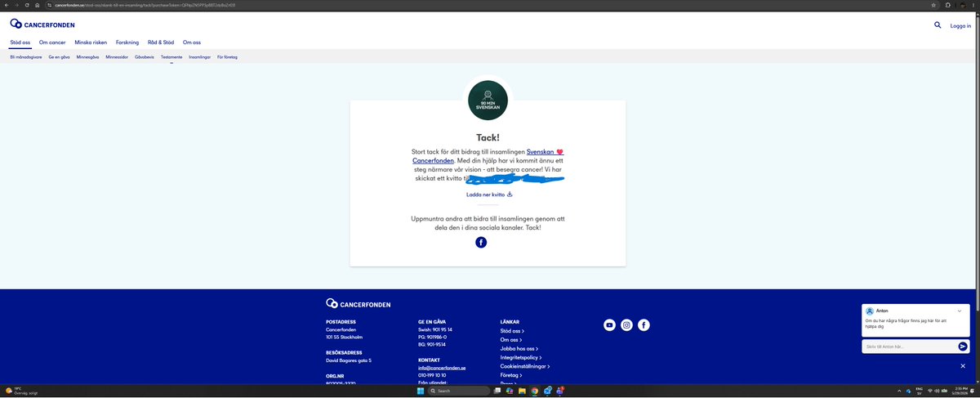Share the fundraiser via Facebook icon on the card
980x398 pixels.
[x=481, y=243]
